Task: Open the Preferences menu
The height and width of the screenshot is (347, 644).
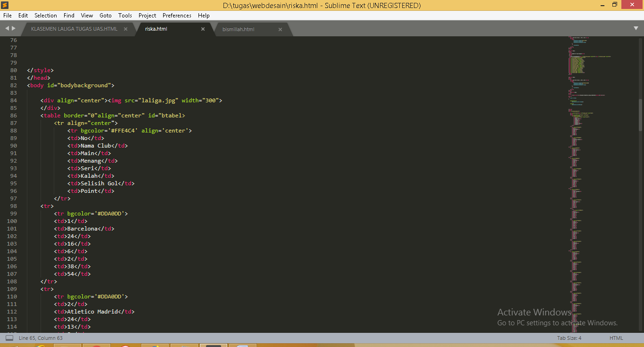Action: click(177, 16)
